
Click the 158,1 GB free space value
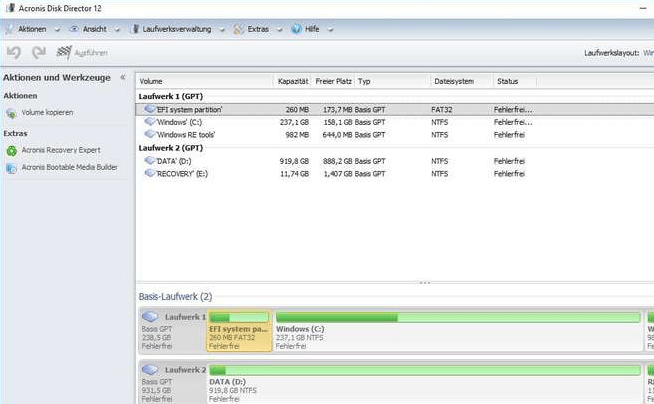(x=338, y=122)
